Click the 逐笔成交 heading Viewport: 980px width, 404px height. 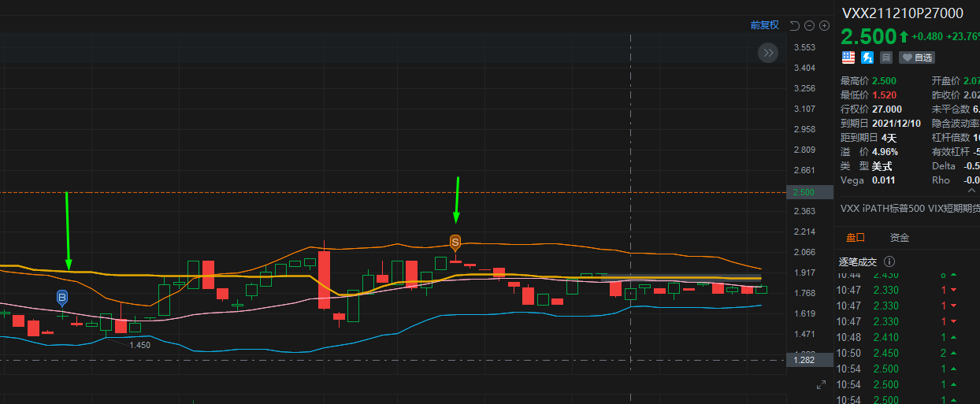[859, 261]
